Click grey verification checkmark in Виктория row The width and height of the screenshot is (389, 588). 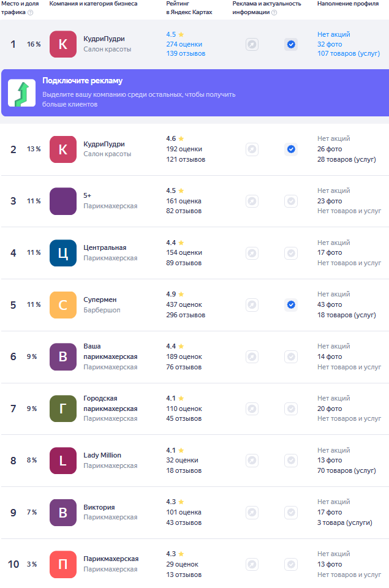pyautogui.click(x=291, y=512)
